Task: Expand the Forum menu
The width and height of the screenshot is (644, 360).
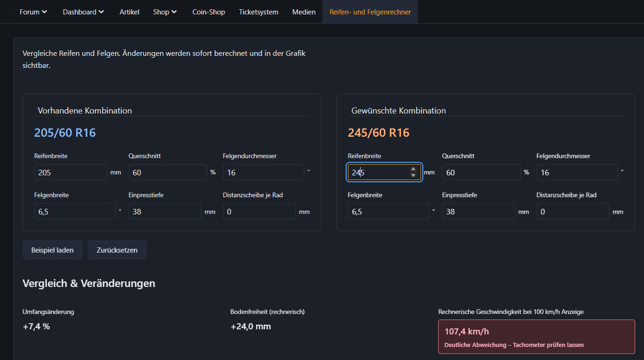Action: [x=33, y=12]
